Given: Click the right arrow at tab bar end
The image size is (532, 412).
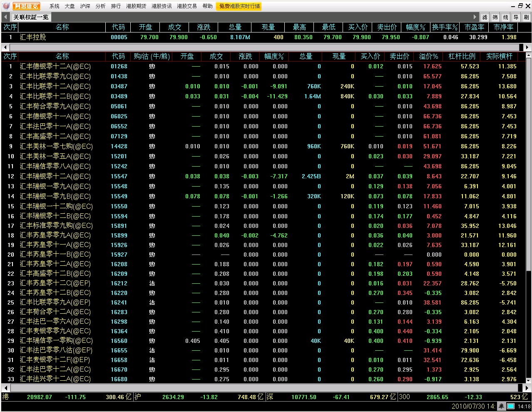Looking at the screenshot, I should [475, 17].
